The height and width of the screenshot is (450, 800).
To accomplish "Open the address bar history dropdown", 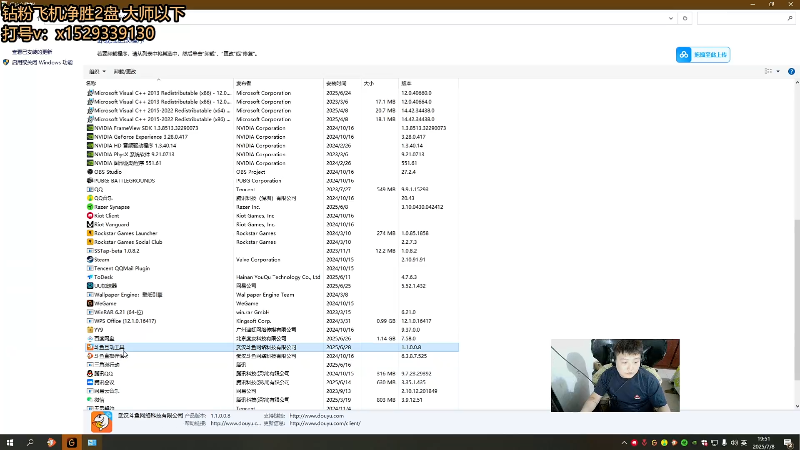I will 670,18.
